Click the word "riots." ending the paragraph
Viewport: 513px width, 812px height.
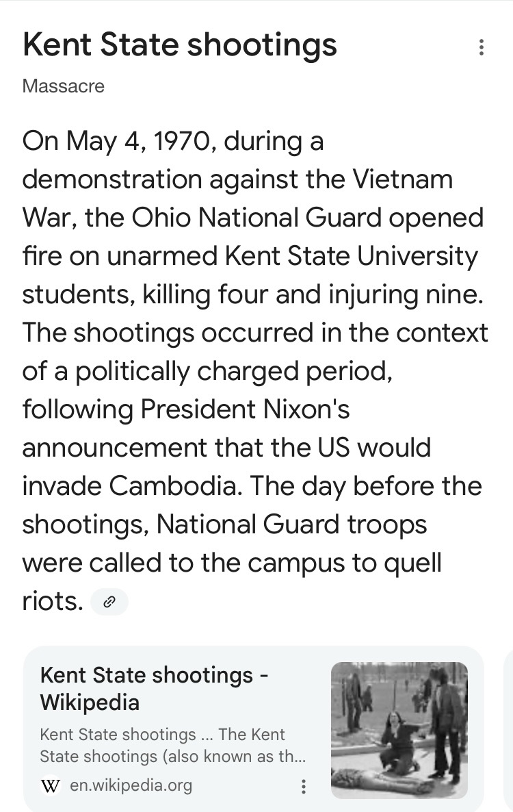click(x=52, y=601)
